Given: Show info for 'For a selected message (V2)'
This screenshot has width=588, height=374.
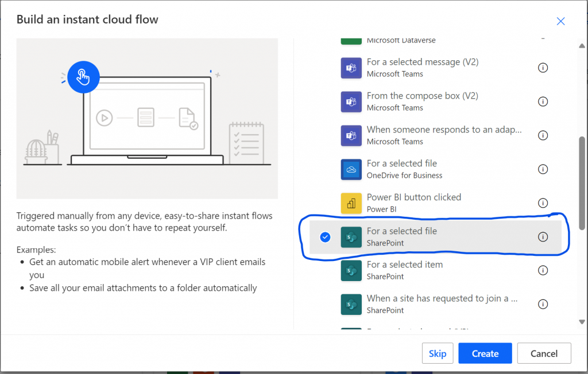Looking at the screenshot, I should coord(543,68).
